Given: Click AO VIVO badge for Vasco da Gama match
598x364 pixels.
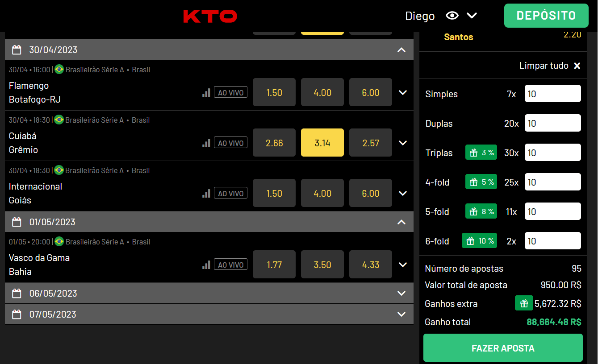Looking at the screenshot, I should pos(230,265).
